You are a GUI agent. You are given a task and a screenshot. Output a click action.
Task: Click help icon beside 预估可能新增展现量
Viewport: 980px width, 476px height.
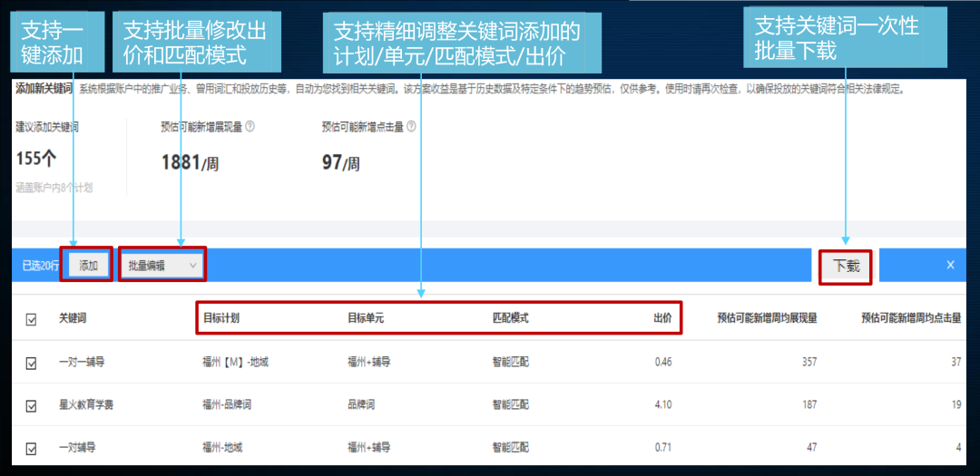click(x=250, y=127)
